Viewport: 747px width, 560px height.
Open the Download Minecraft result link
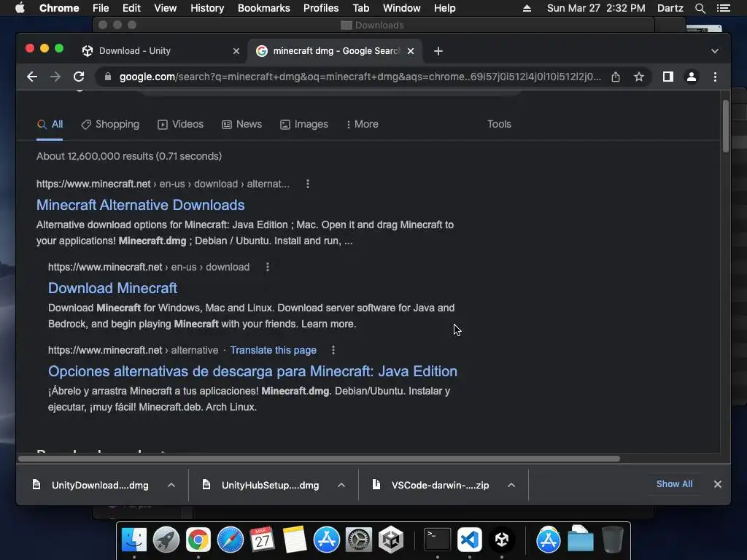(113, 288)
